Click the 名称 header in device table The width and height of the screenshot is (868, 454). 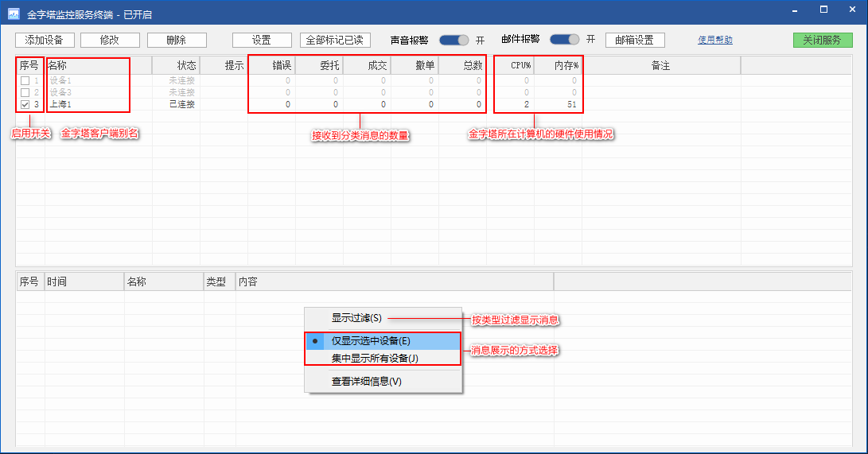pos(99,65)
